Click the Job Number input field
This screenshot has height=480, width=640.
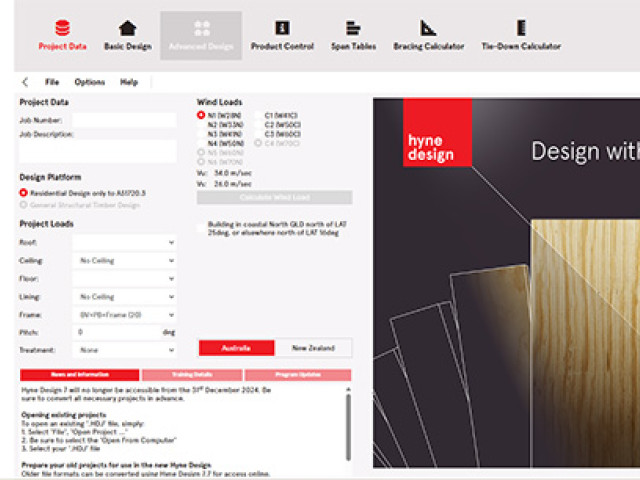point(123,118)
